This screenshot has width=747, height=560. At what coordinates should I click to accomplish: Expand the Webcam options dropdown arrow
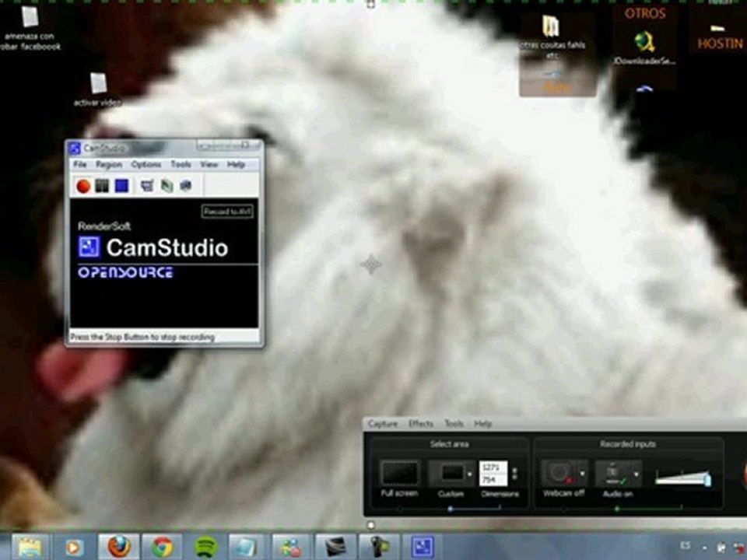pyautogui.click(x=582, y=474)
